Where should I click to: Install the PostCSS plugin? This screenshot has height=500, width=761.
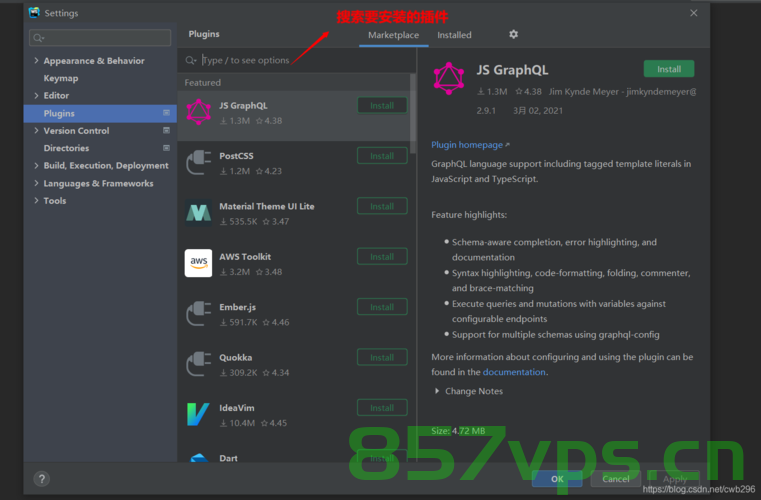click(382, 156)
